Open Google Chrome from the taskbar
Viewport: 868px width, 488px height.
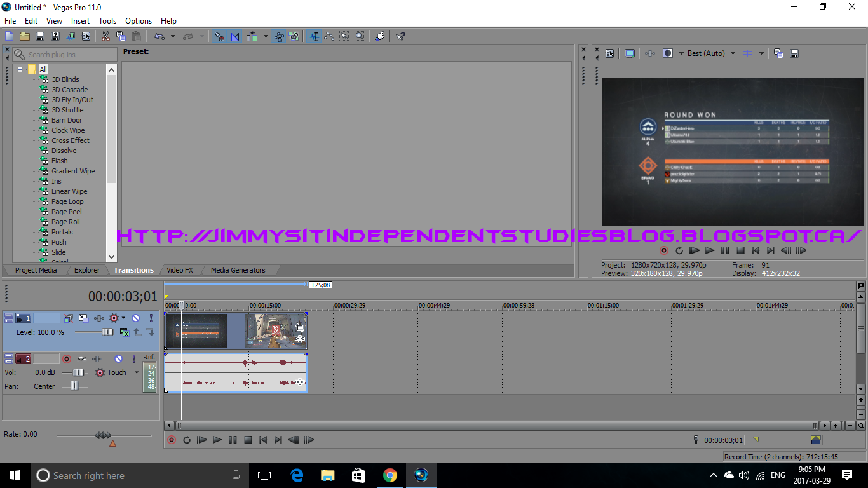[x=390, y=475]
